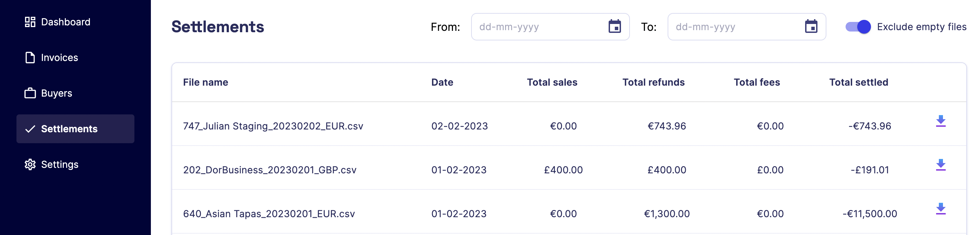This screenshot has height=235, width=980.
Task: Click the From date input field
Action: (536, 27)
